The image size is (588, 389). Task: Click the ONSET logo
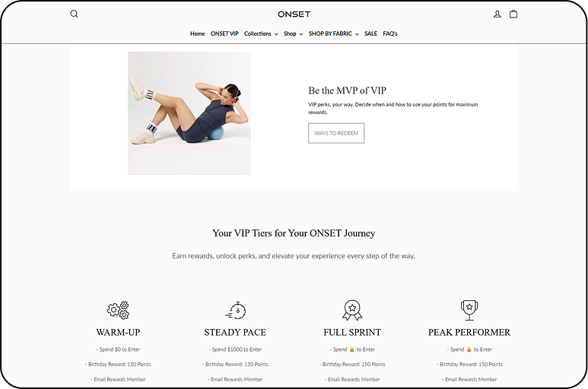click(294, 14)
